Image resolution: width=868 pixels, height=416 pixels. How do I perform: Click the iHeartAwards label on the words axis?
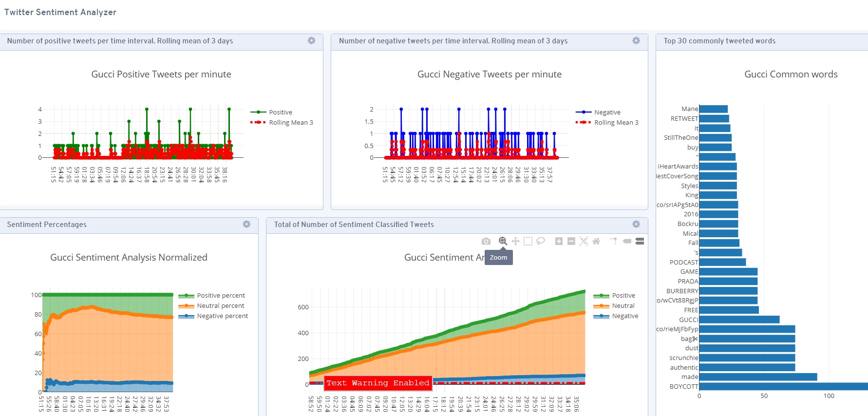[678, 166]
